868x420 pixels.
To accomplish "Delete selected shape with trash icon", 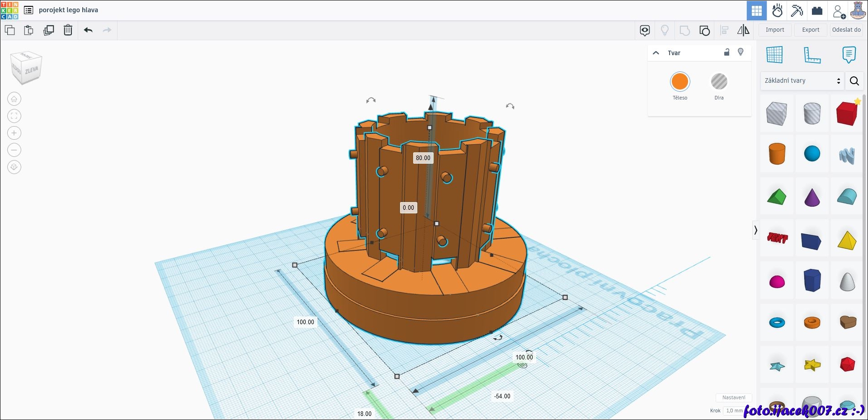I will [68, 30].
